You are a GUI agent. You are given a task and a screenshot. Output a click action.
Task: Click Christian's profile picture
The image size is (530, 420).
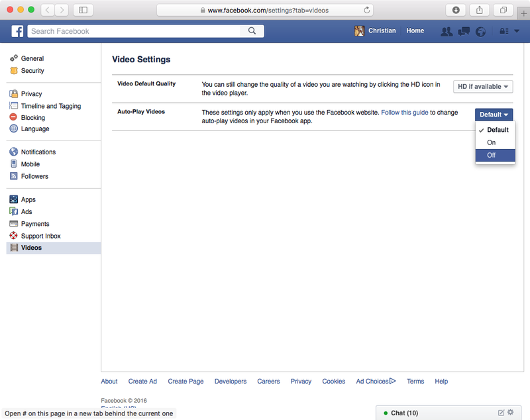click(359, 30)
